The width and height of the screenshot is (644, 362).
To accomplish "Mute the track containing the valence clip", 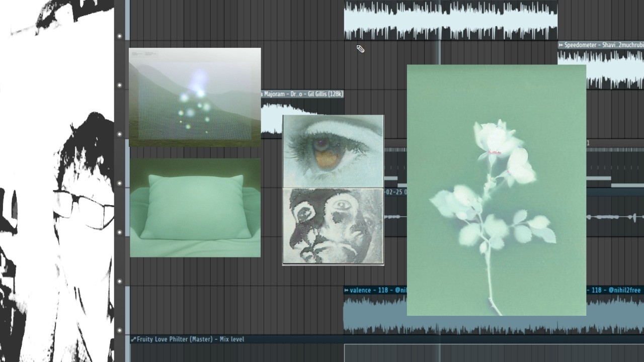I will [x=120, y=330].
